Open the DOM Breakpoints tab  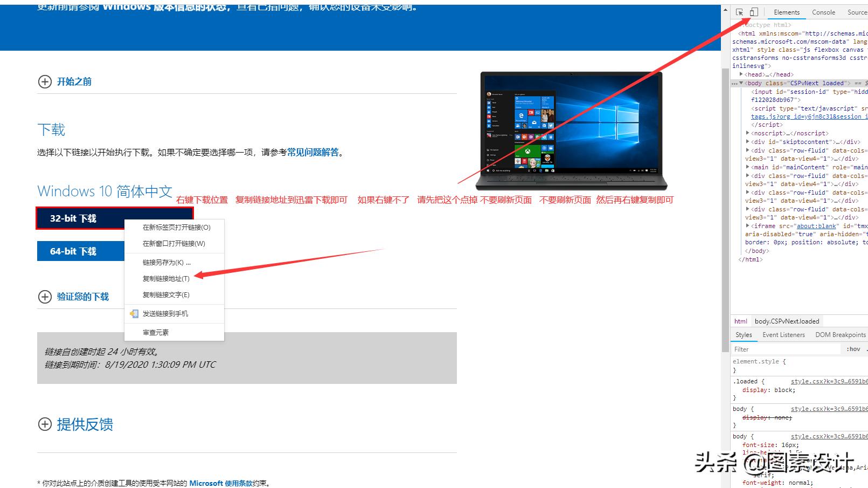(840, 335)
